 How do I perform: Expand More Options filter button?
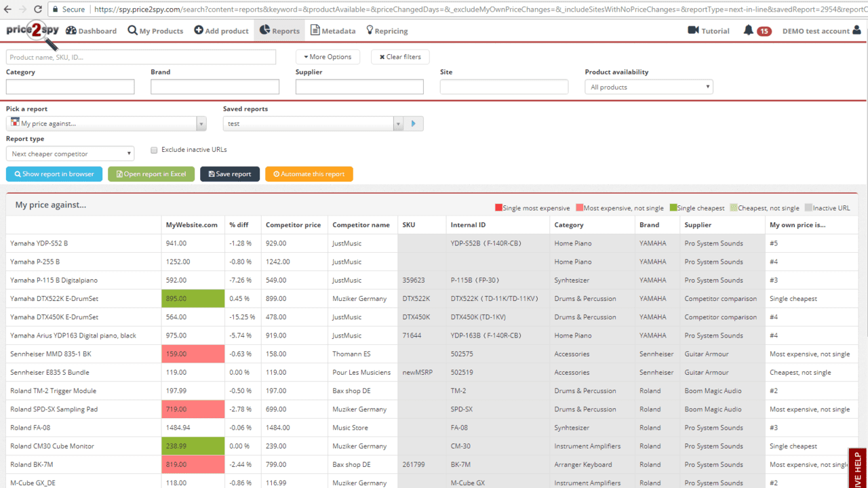click(328, 57)
